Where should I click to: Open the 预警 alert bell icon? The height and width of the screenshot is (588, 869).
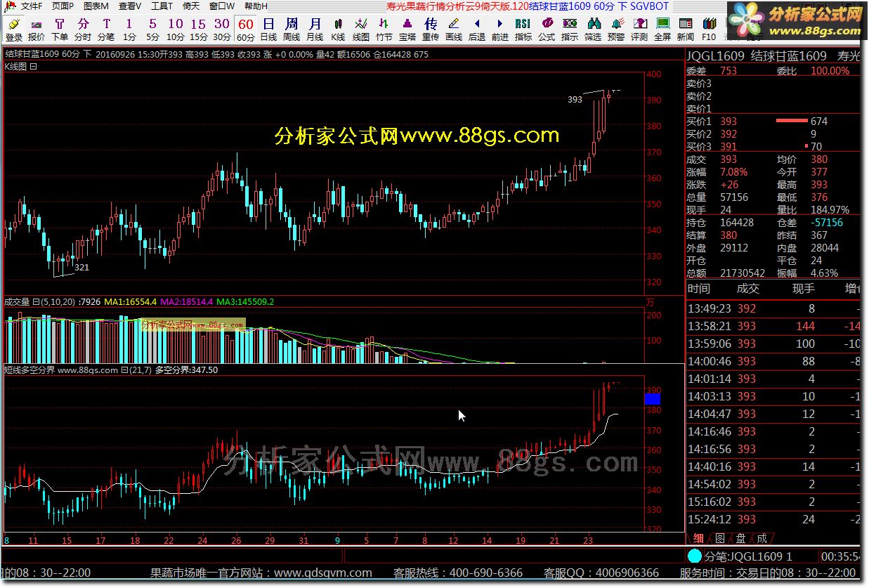[616, 30]
